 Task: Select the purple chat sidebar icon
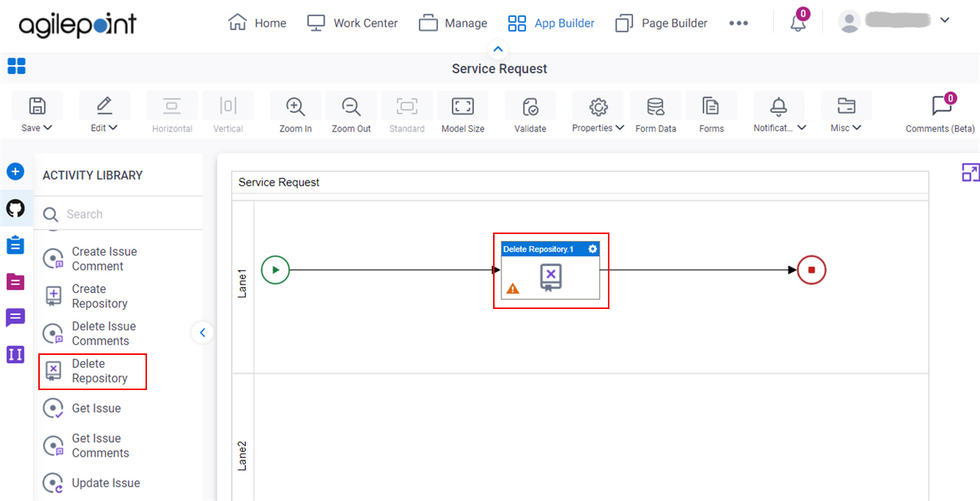click(x=15, y=317)
